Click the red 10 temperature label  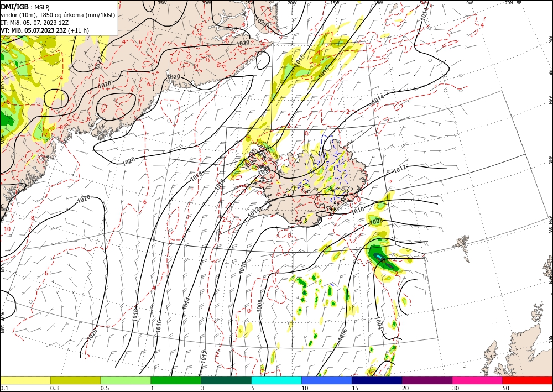(7, 229)
